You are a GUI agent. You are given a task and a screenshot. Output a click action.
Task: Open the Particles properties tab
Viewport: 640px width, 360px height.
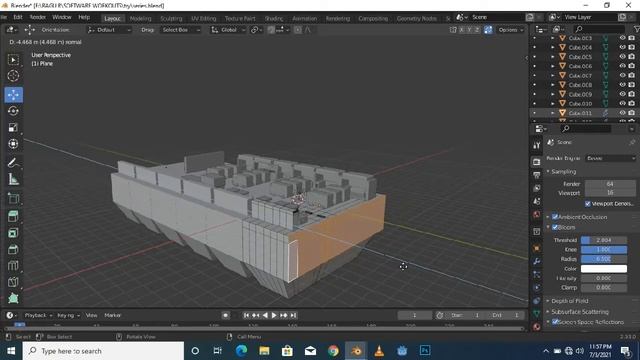pos(537,274)
